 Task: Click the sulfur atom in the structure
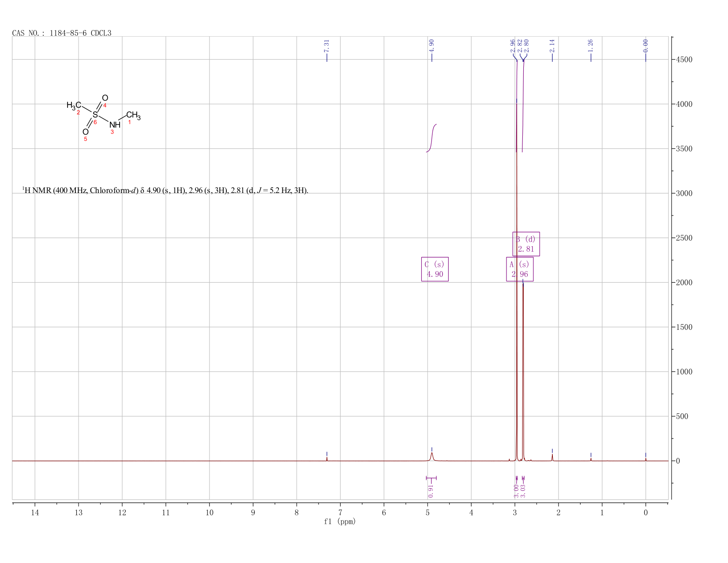[x=95, y=115]
